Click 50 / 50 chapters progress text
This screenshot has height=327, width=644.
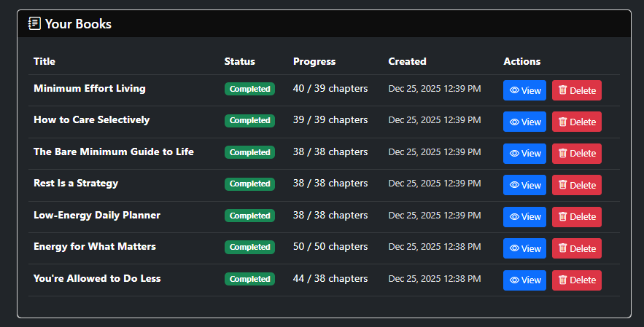point(330,247)
